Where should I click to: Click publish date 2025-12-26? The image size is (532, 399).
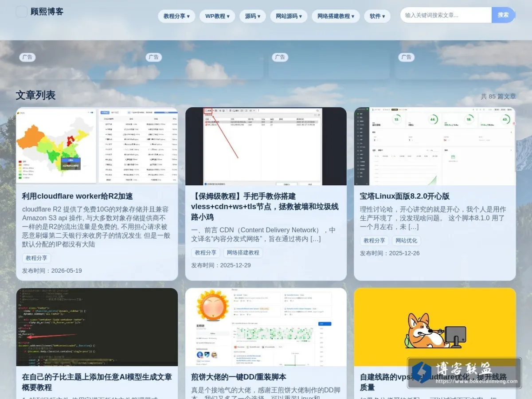390,253
